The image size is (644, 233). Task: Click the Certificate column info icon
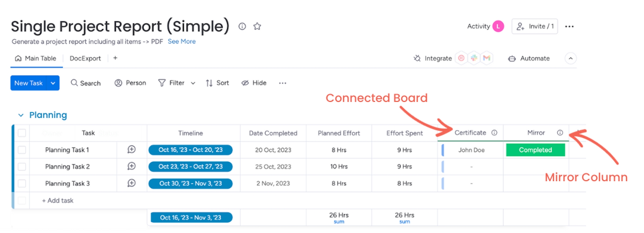point(494,133)
